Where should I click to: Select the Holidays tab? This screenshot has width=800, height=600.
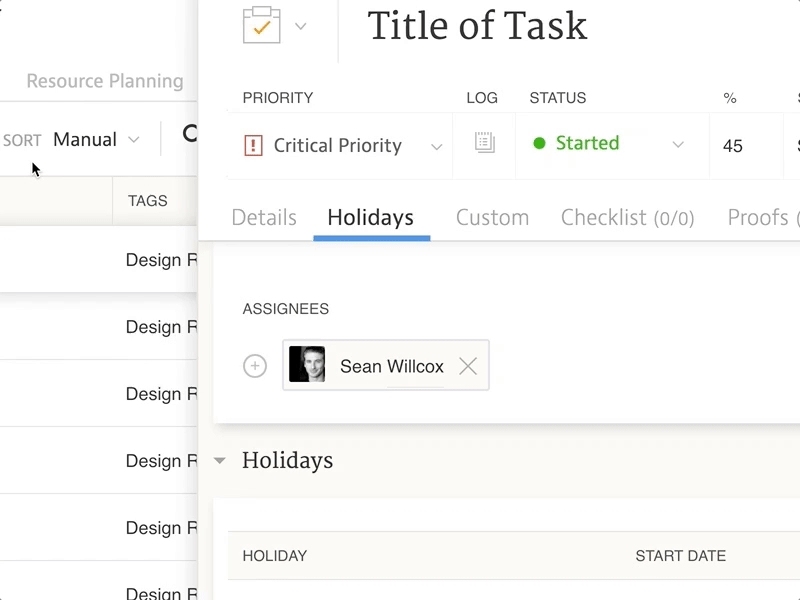[x=370, y=218]
